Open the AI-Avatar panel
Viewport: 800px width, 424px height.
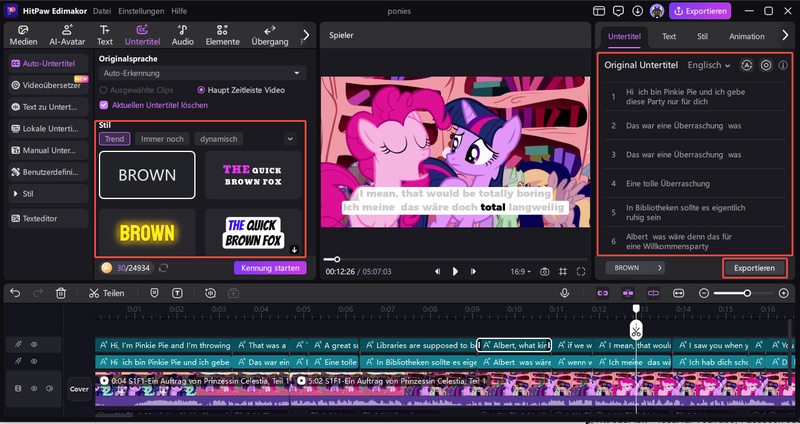[67, 35]
